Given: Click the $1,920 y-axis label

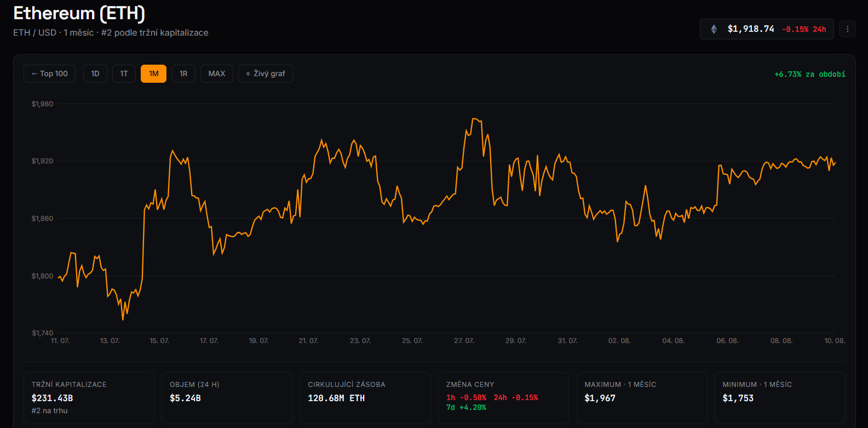Looking at the screenshot, I should point(43,161).
